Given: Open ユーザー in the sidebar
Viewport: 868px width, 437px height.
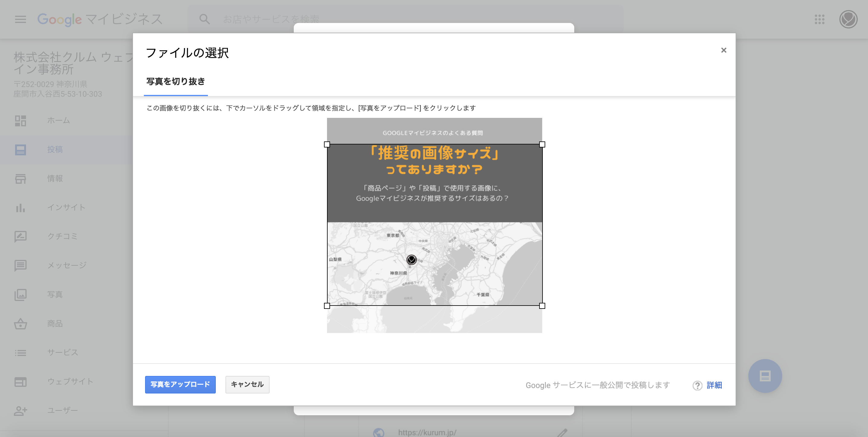Looking at the screenshot, I should [62, 411].
